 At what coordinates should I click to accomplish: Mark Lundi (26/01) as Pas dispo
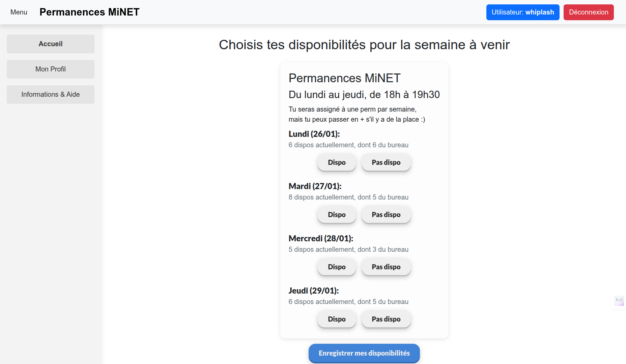pos(386,162)
